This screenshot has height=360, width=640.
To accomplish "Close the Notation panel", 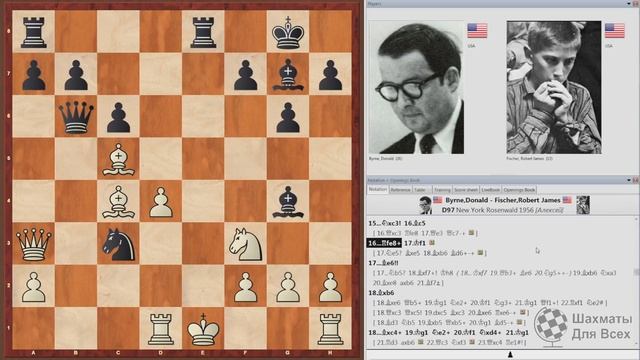I will tap(636, 180).
